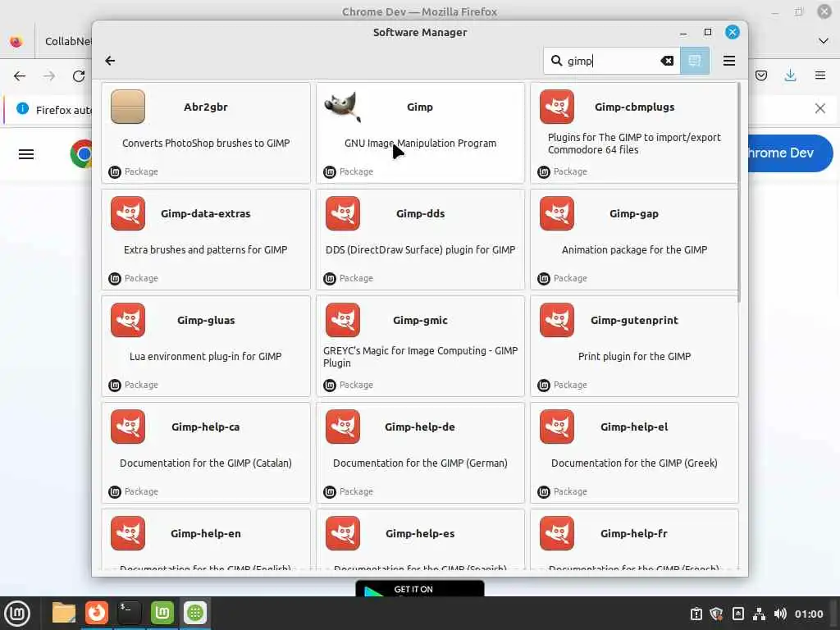Open the Gimp-help-en package icon
This screenshot has width=840, height=630.
(x=127, y=533)
